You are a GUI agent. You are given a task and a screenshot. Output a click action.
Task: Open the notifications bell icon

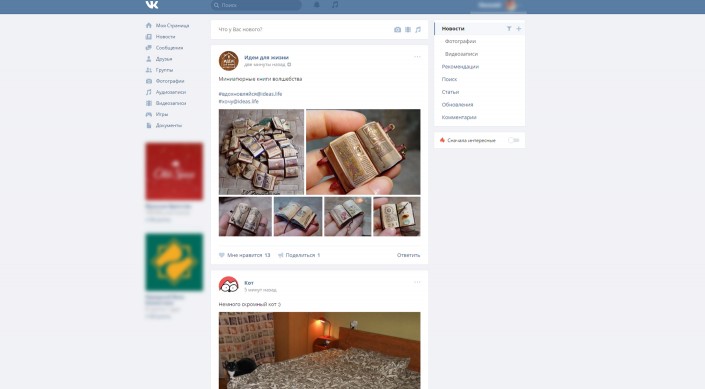point(317,5)
